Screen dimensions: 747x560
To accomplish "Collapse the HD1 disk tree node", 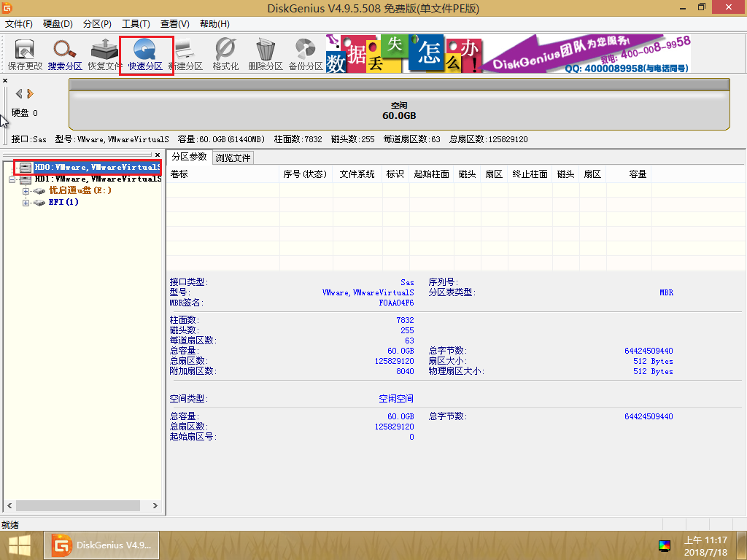I will pos(12,179).
